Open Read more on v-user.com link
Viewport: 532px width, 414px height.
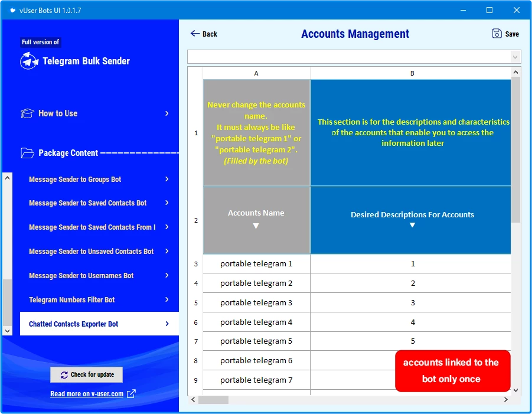pos(87,394)
